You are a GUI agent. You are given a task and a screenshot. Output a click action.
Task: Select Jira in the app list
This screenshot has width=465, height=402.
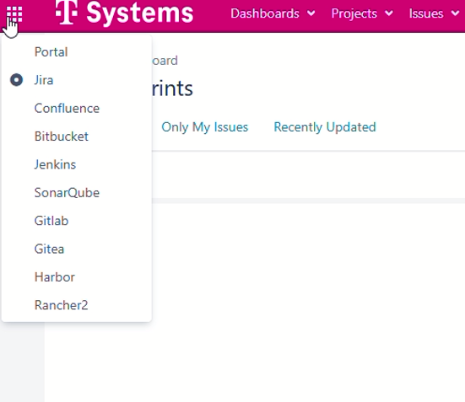point(44,80)
